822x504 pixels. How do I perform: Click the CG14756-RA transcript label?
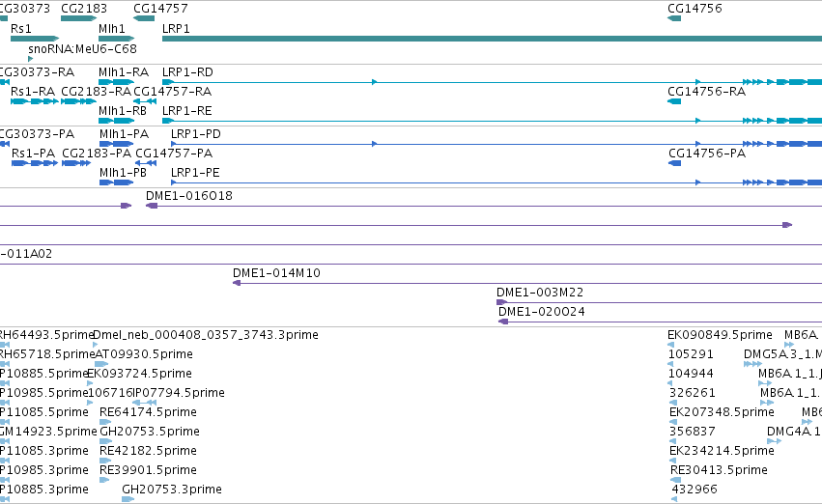tap(707, 91)
